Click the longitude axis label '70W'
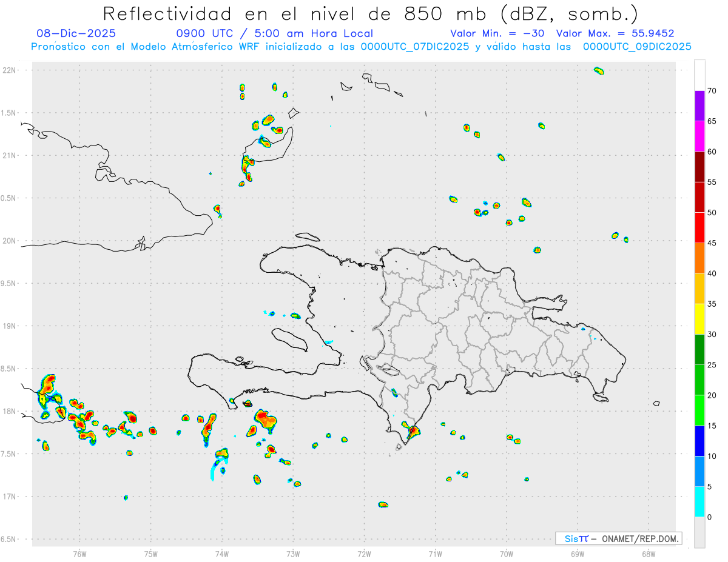728x562 pixels. pos(507,553)
